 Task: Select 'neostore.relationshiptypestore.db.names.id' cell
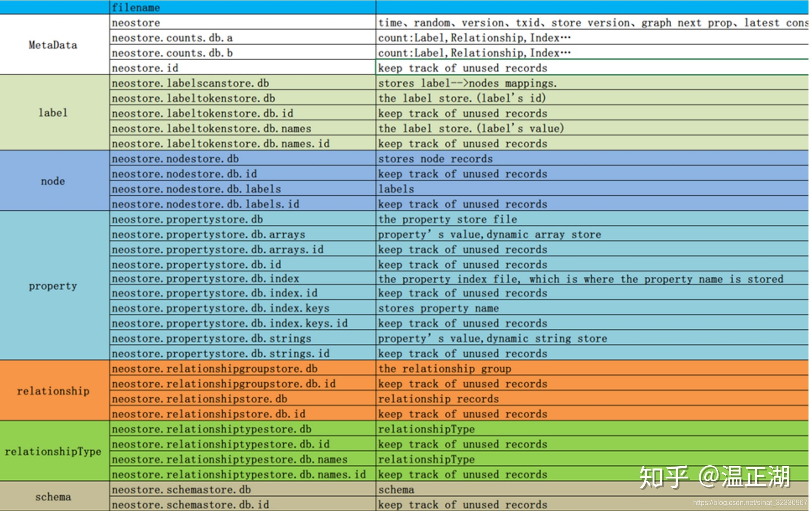tap(242, 474)
